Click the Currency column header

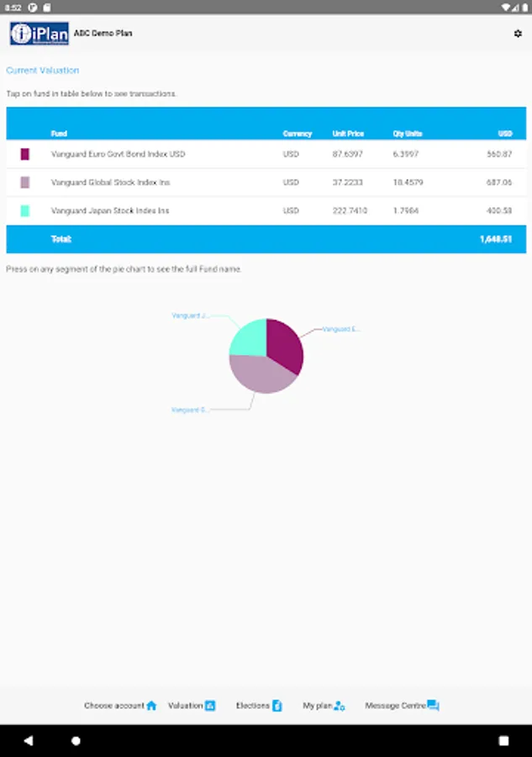[298, 133]
